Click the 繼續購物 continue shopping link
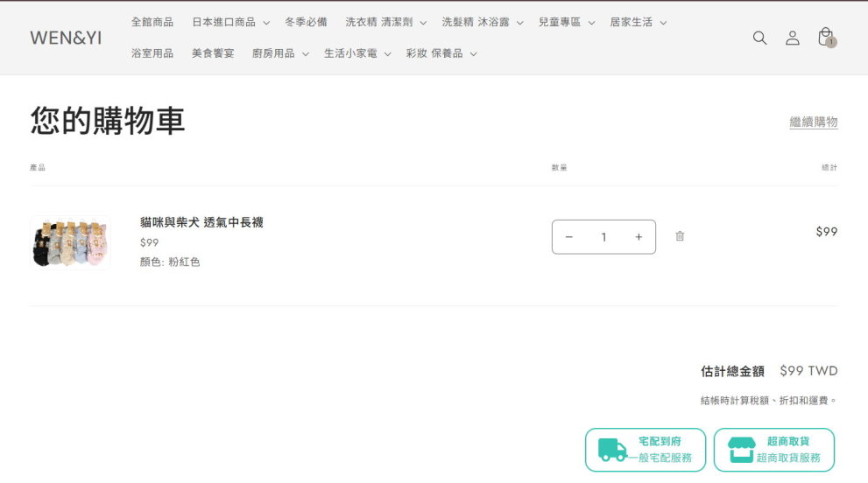 814,122
